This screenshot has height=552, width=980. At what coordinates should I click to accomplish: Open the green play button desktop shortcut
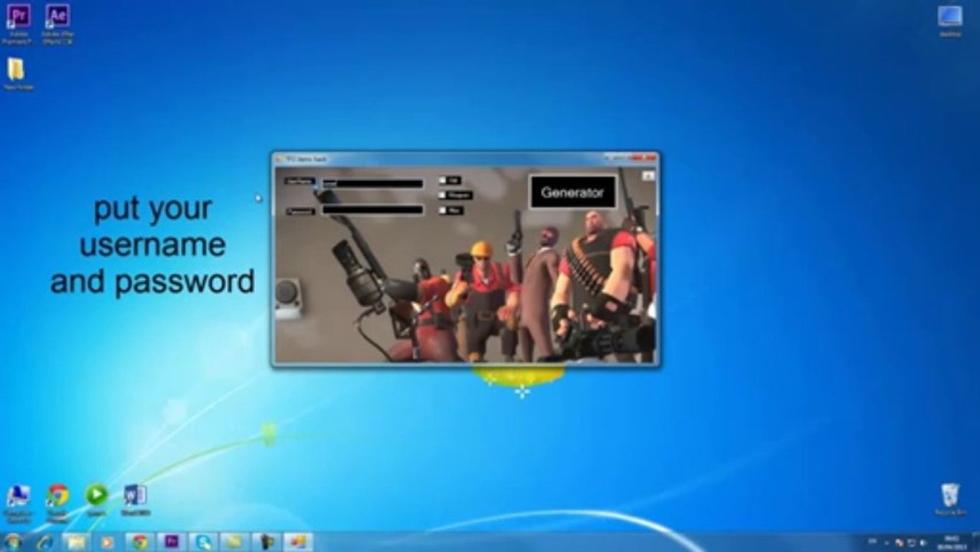pos(97,499)
